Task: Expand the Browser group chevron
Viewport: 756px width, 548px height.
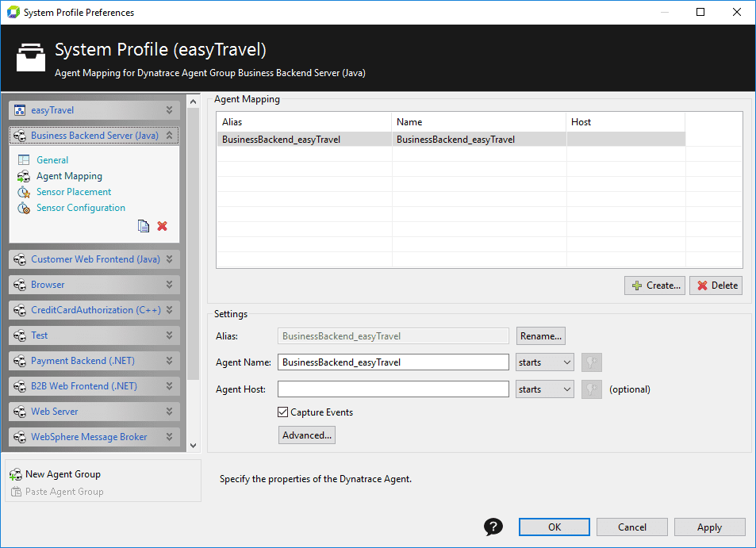Action: 169,285
